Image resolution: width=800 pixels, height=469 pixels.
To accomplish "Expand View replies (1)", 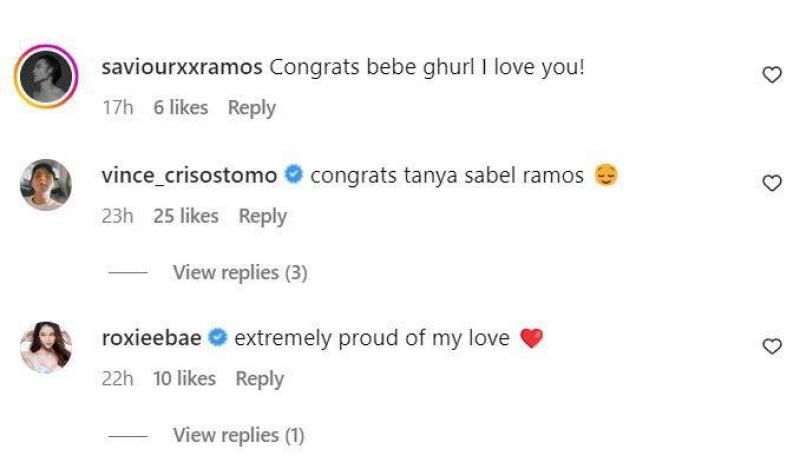I will [x=238, y=435].
